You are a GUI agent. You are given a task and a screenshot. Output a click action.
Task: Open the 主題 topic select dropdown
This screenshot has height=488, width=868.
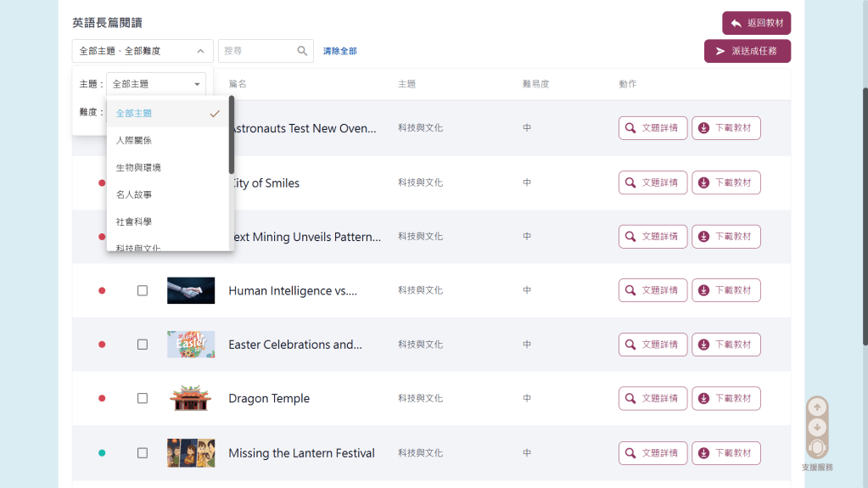[156, 84]
